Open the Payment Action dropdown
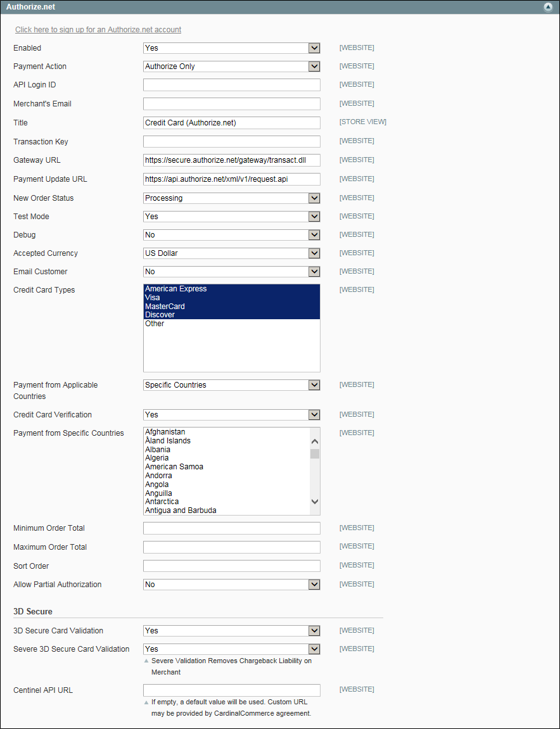 point(232,67)
